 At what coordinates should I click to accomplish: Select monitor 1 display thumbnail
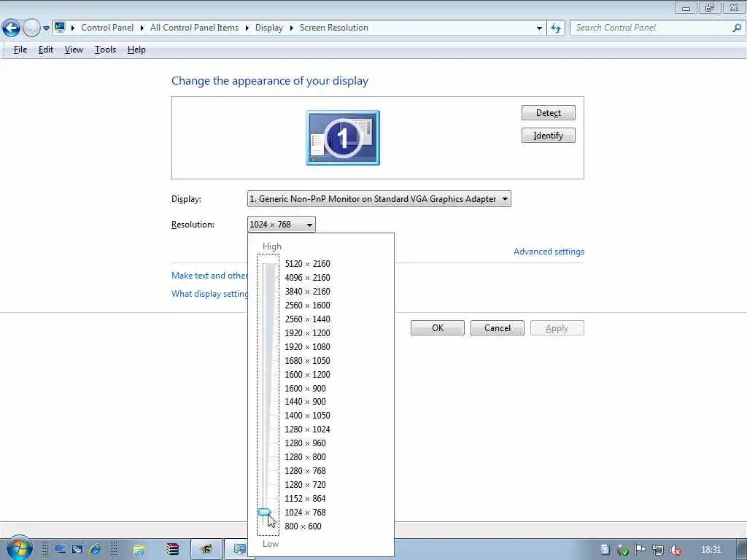[343, 138]
